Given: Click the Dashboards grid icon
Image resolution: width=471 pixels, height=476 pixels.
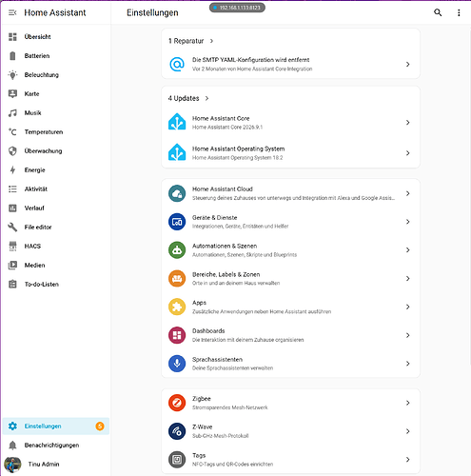Looking at the screenshot, I should tap(177, 335).
